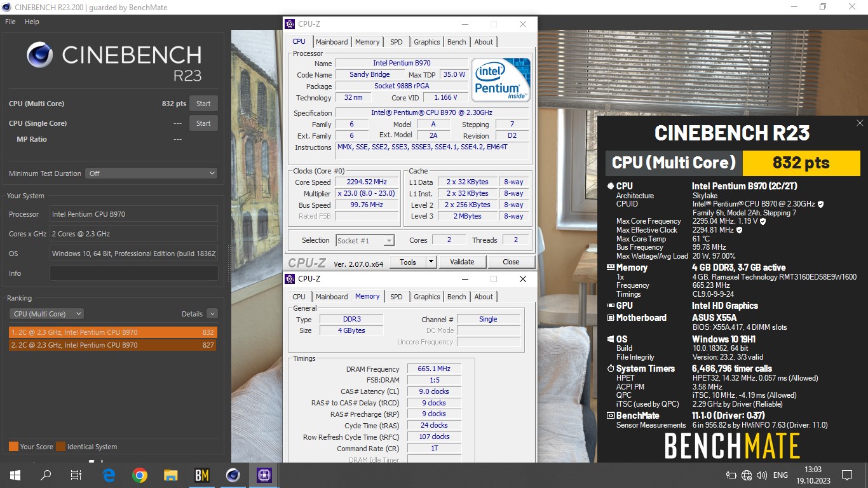This screenshot has width=868, height=488.
Task: Click ENG language indicator in tray
Action: [x=780, y=475]
